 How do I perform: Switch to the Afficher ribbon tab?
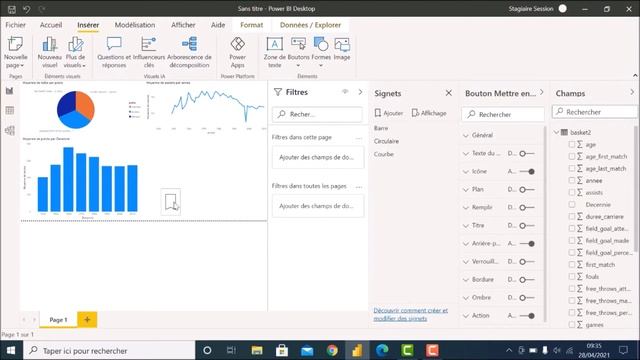[183, 25]
